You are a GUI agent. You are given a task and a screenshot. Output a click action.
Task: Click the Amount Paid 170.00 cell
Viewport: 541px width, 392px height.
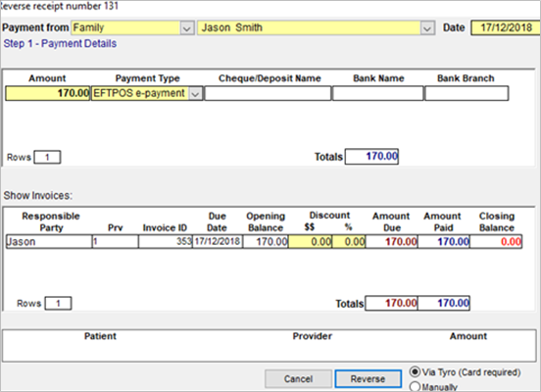443,241
